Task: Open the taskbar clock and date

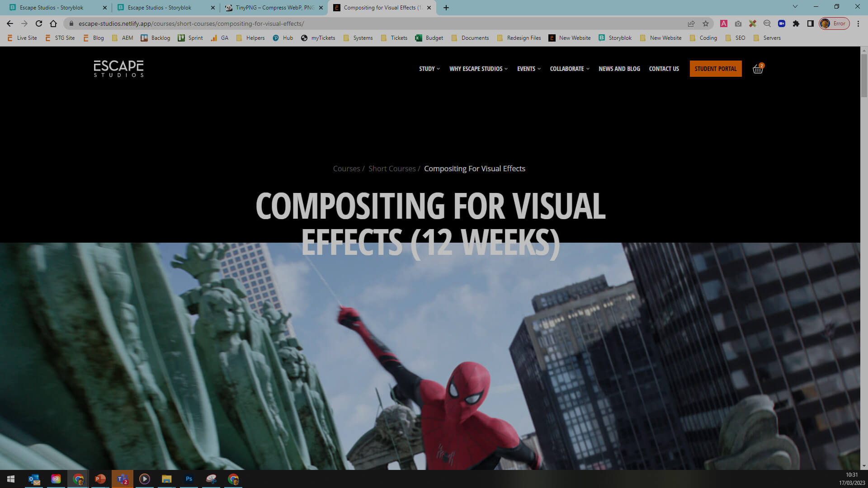Action: tap(852, 479)
